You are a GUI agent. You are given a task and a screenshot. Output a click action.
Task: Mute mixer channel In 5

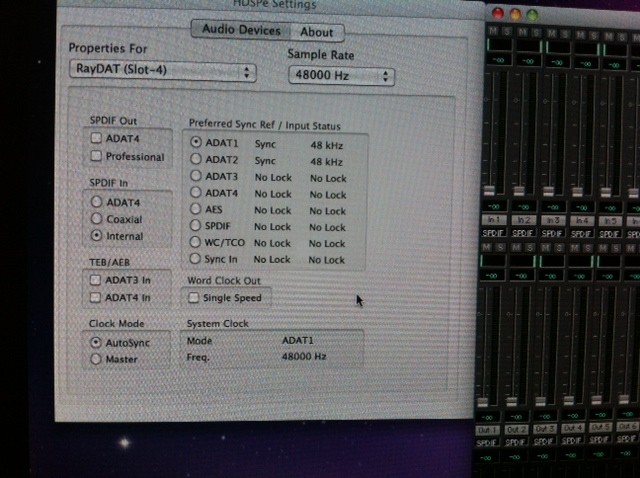coord(609,37)
